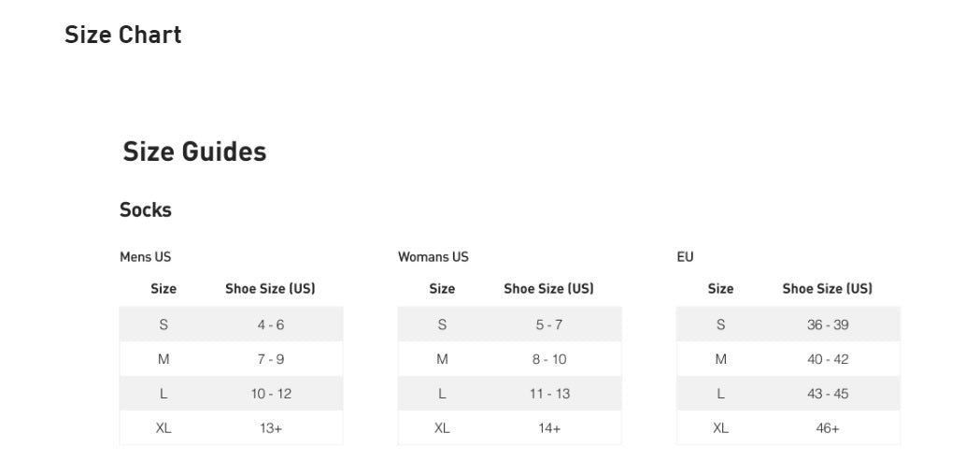
Task: Select the 46+ EU size cell
Action: pyautogui.click(x=828, y=428)
